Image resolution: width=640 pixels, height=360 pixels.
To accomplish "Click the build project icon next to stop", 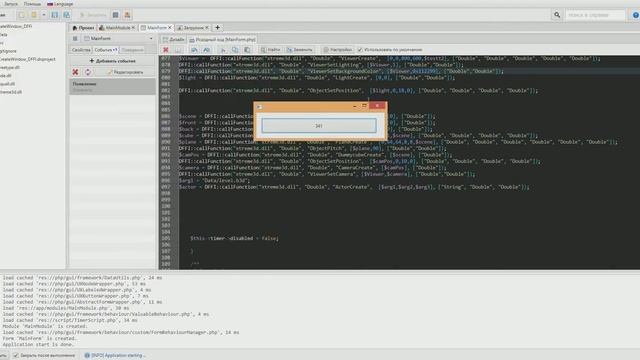I will pyautogui.click(x=127, y=15).
